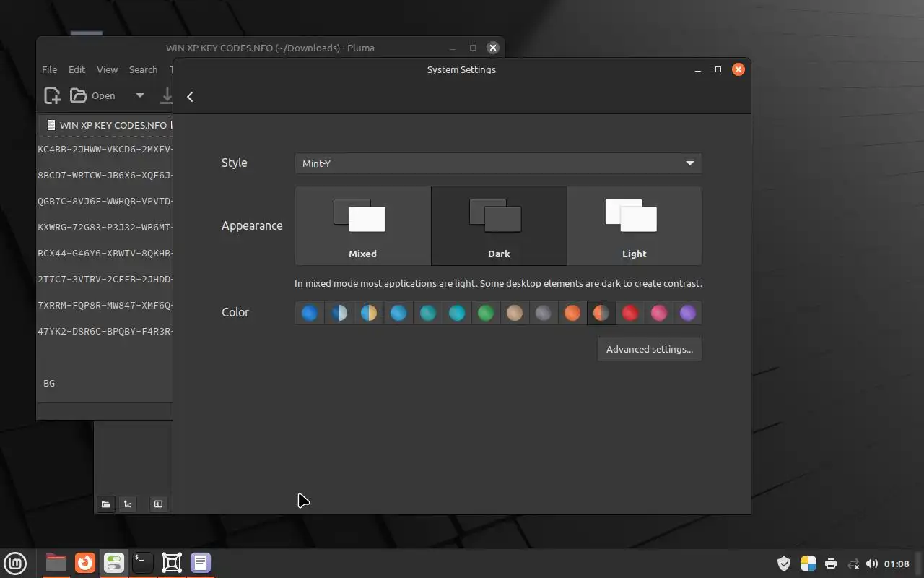924x578 pixels.
Task: Open the Edit menu in Pluma
Action: 77,69
